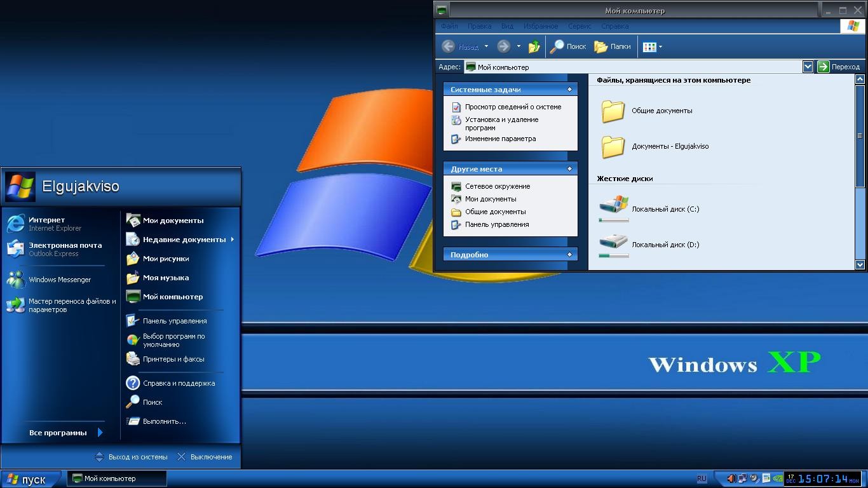The width and height of the screenshot is (868, 488).
Task: Open Все программы list
Action: point(65,433)
